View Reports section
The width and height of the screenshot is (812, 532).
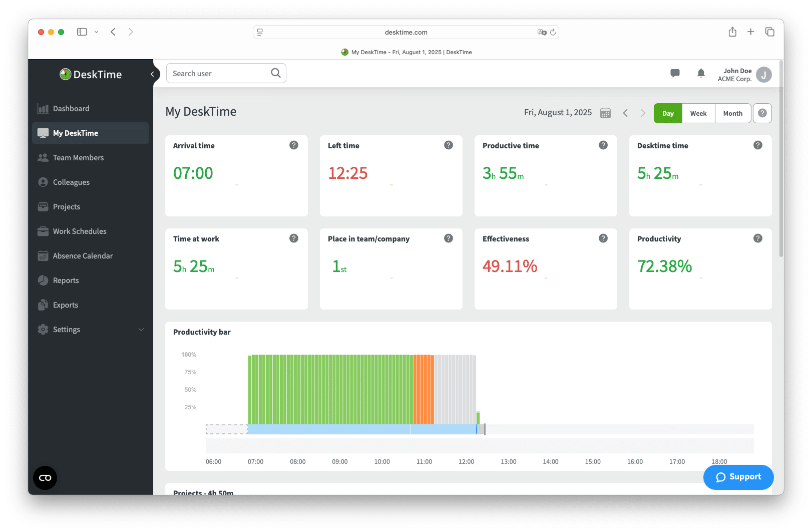coord(90,281)
